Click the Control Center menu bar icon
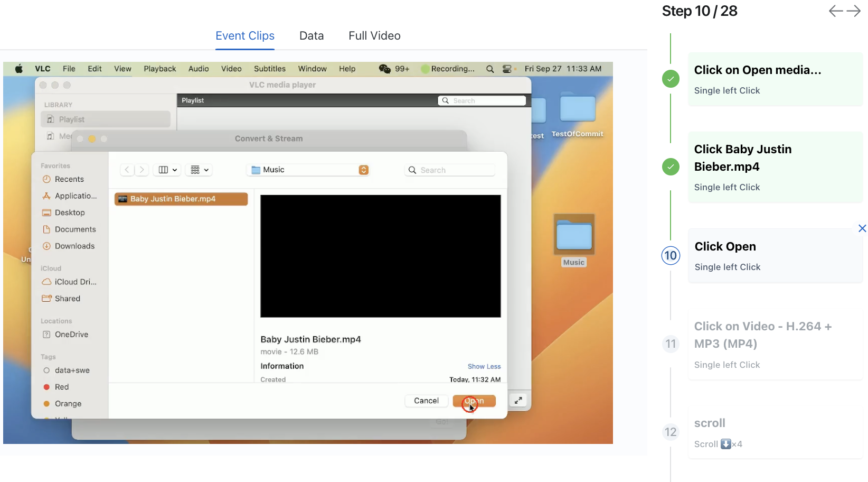This screenshot has height=482, width=868. click(507, 69)
